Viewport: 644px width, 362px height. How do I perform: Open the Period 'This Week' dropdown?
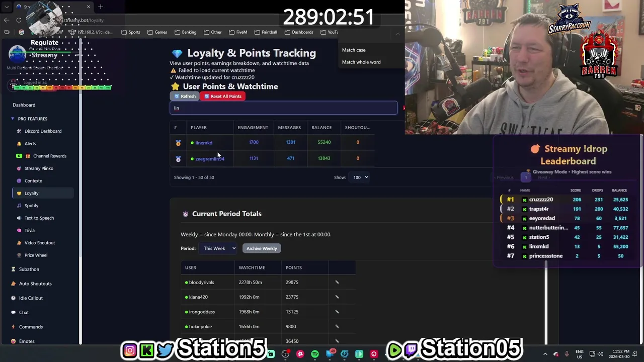(218, 248)
